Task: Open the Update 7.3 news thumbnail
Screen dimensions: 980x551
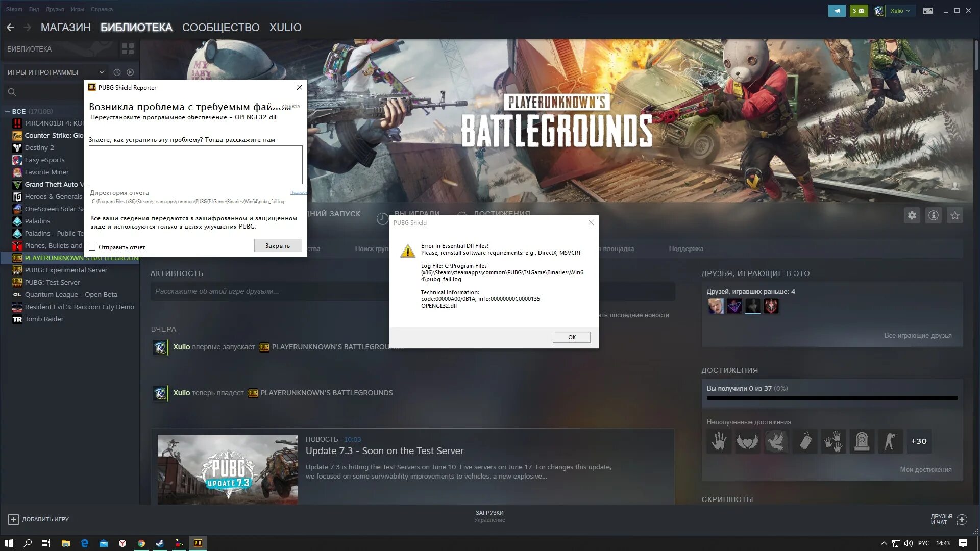Action: (x=228, y=469)
